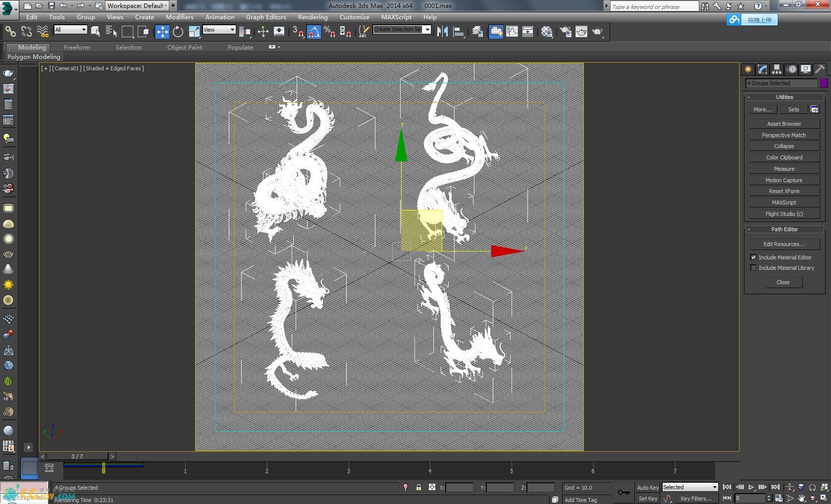Click the X coordinate input field

pyautogui.click(x=459, y=488)
